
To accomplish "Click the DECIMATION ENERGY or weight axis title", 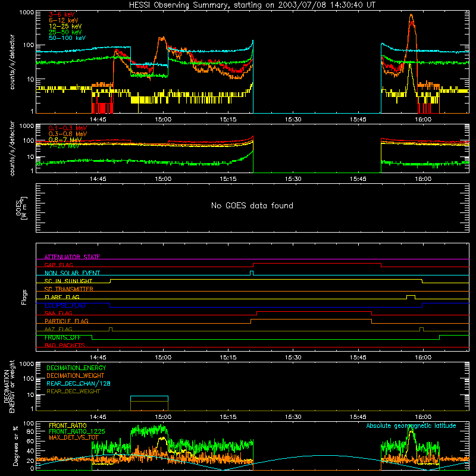I will click(9, 386).
